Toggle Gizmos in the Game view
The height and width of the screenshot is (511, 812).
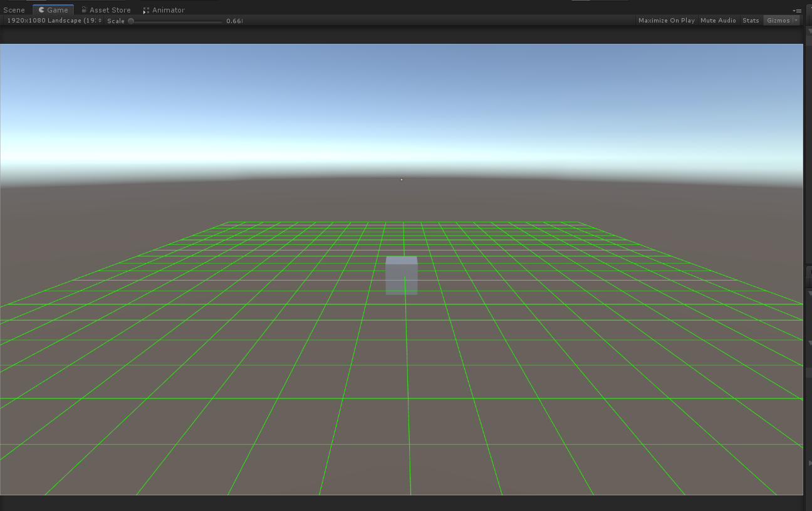click(x=778, y=21)
